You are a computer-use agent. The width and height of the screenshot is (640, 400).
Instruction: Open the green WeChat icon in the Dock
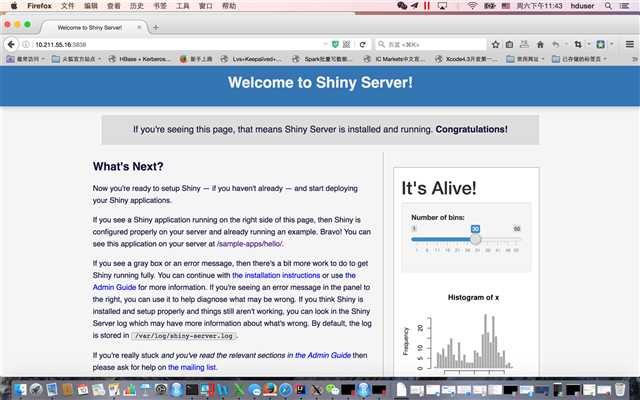tap(332, 389)
